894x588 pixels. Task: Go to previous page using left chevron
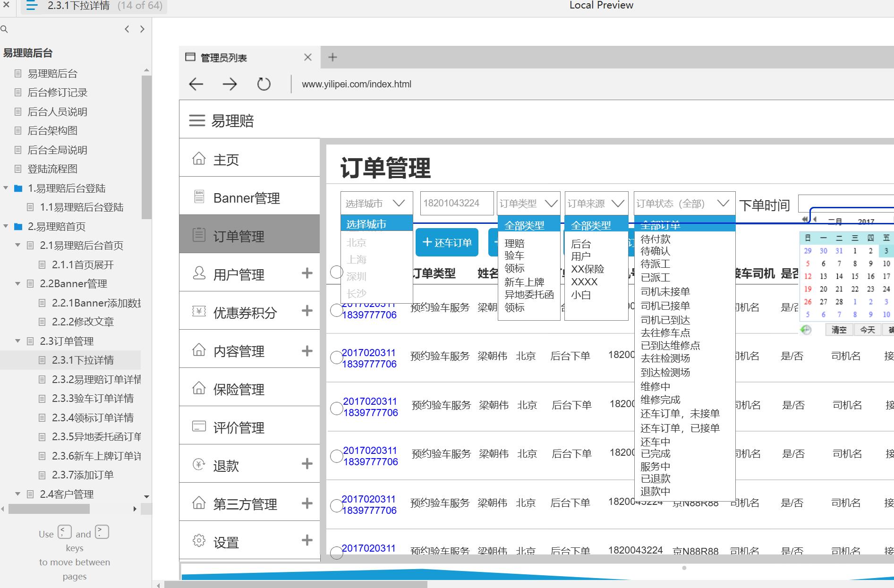click(127, 29)
